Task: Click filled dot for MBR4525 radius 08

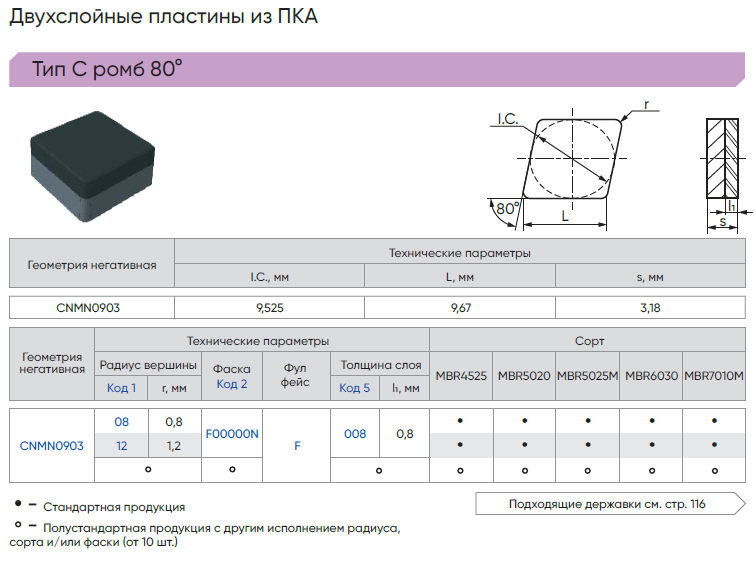Action: coord(460,421)
